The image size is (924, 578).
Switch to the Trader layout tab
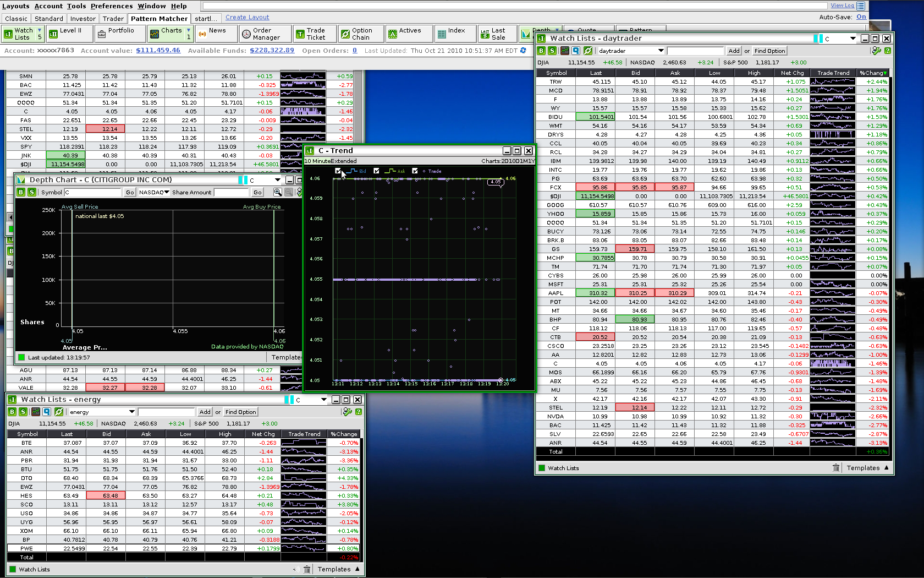[113, 18]
